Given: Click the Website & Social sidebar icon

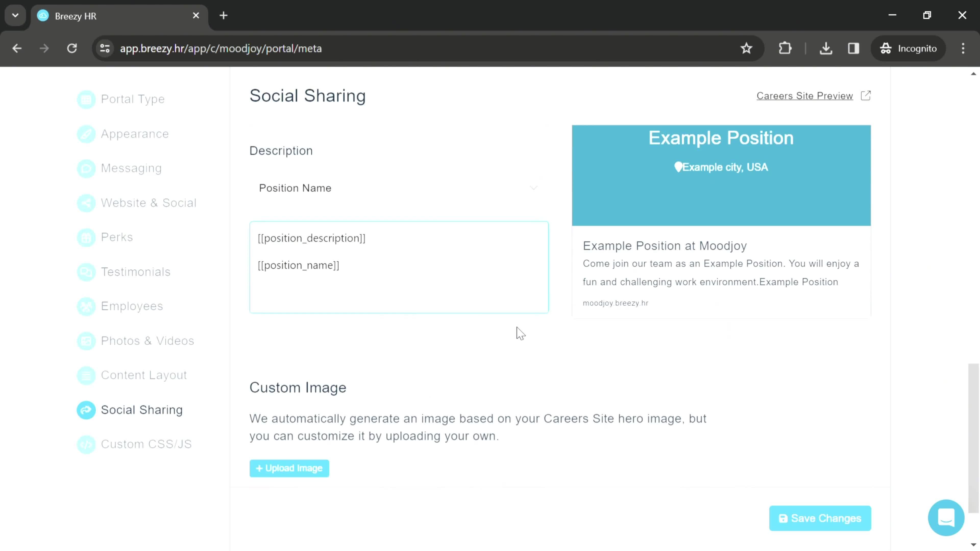Looking at the screenshot, I should click(85, 203).
